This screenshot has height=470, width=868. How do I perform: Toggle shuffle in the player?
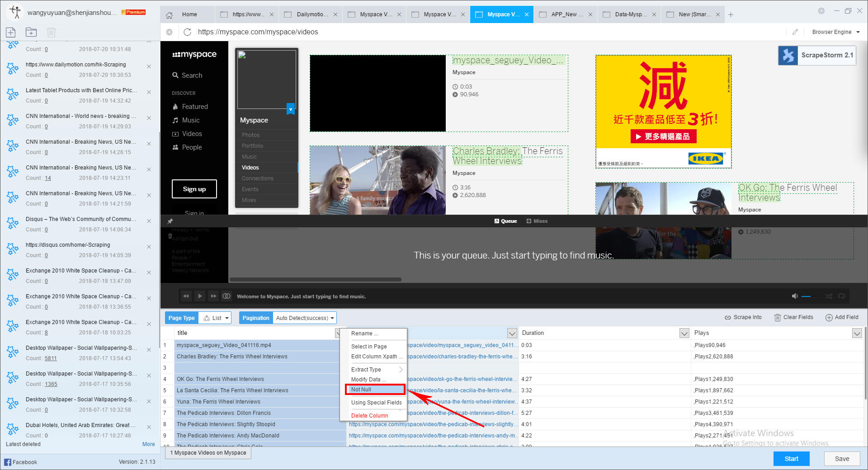[829, 296]
